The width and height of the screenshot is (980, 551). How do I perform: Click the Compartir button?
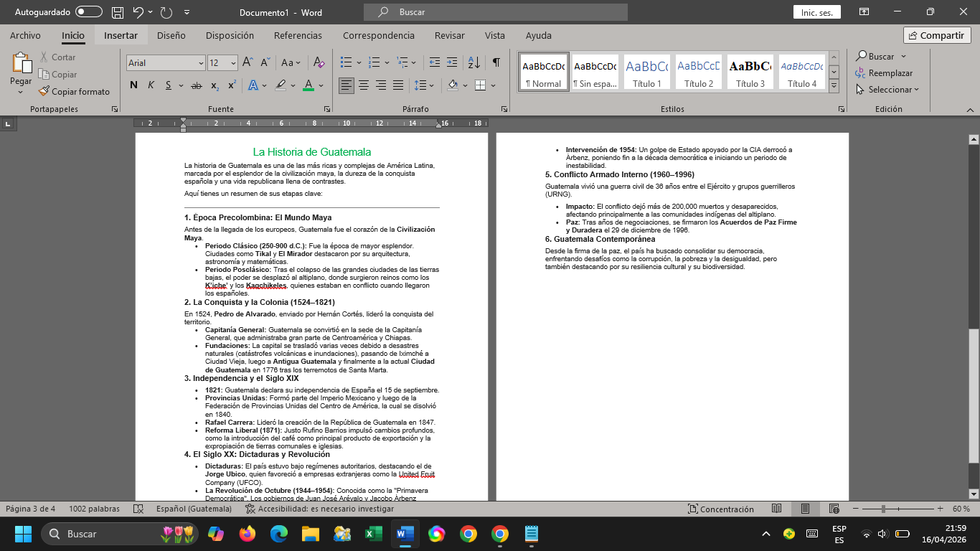pos(937,35)
